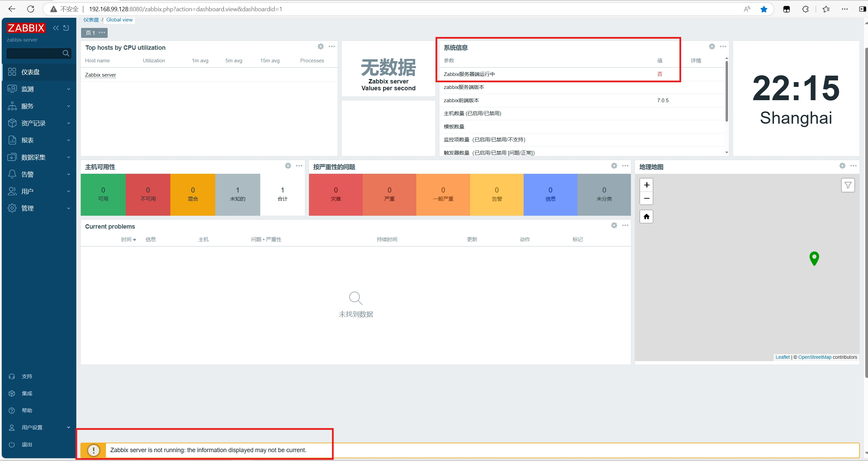Open Top hosts by CPU widget ellipsis menu
The image size is (868, 461).
tap(332, 46)
